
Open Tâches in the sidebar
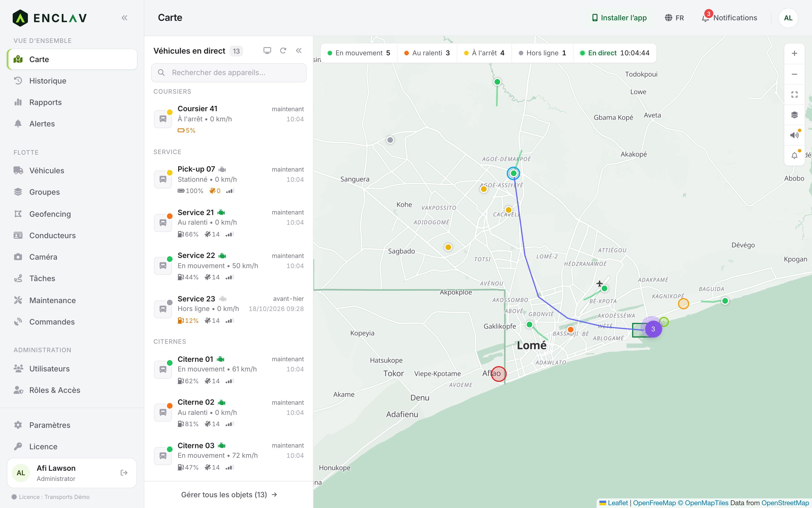click(72, 279)
